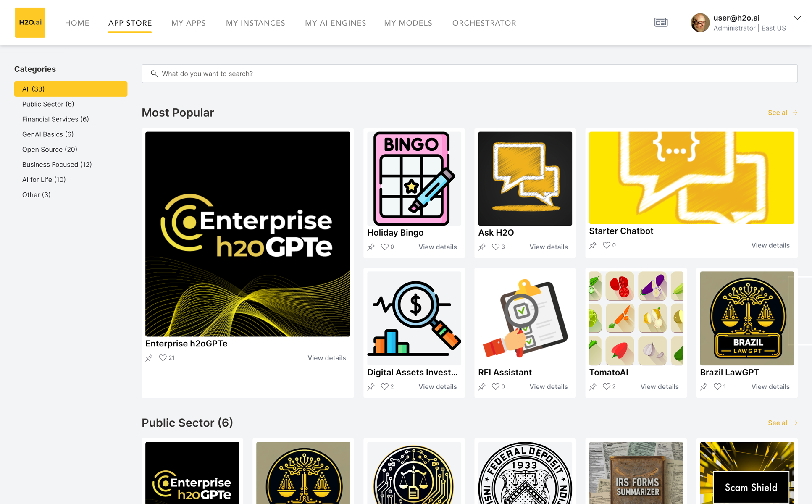Pin the TomatoAI app
The height and width of the screenshot is (504, 812).
point(593,387)
